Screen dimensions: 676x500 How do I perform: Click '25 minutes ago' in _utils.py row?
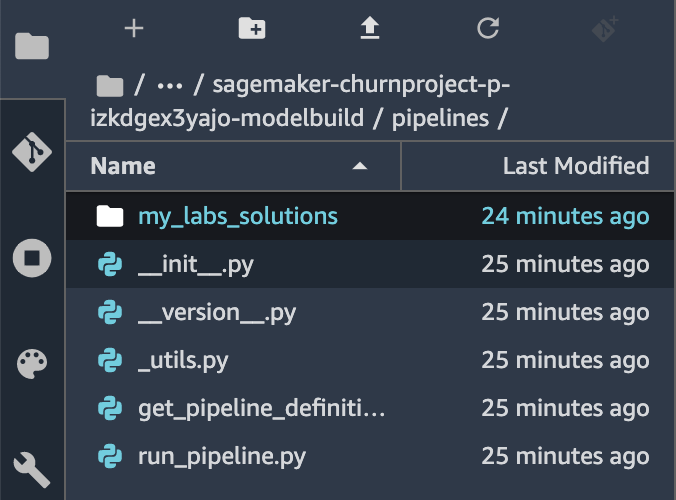[x=565, y=360]
